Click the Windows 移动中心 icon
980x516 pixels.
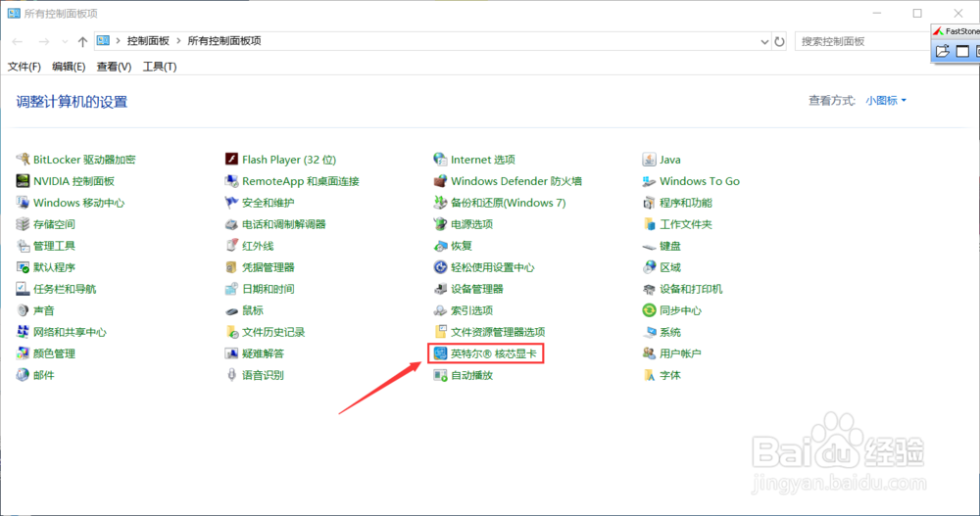(24, 203)
